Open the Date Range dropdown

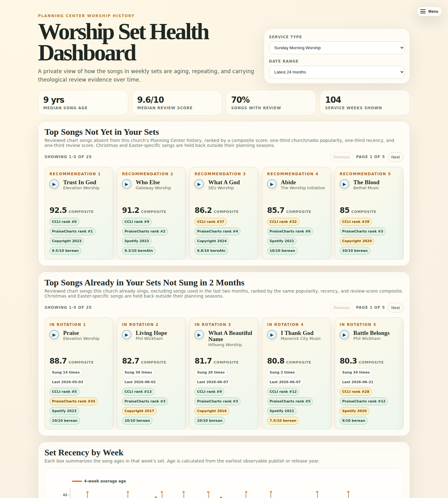pos(337,72)
